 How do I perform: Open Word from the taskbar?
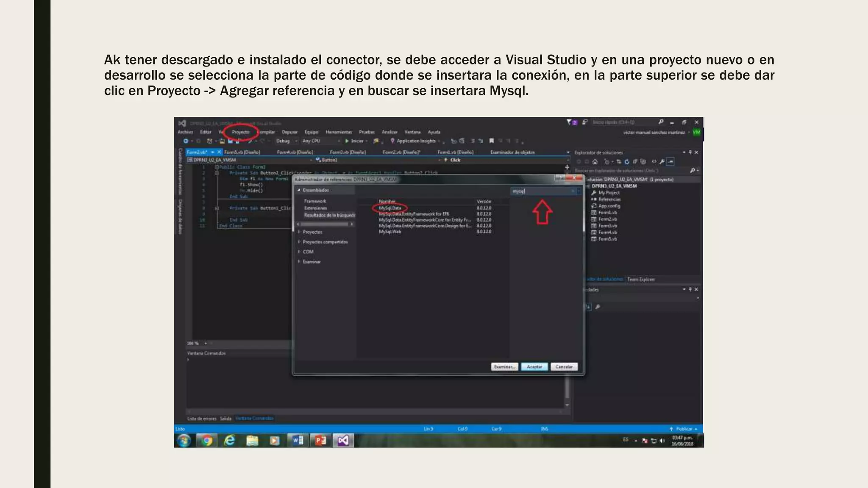[298, 441]
